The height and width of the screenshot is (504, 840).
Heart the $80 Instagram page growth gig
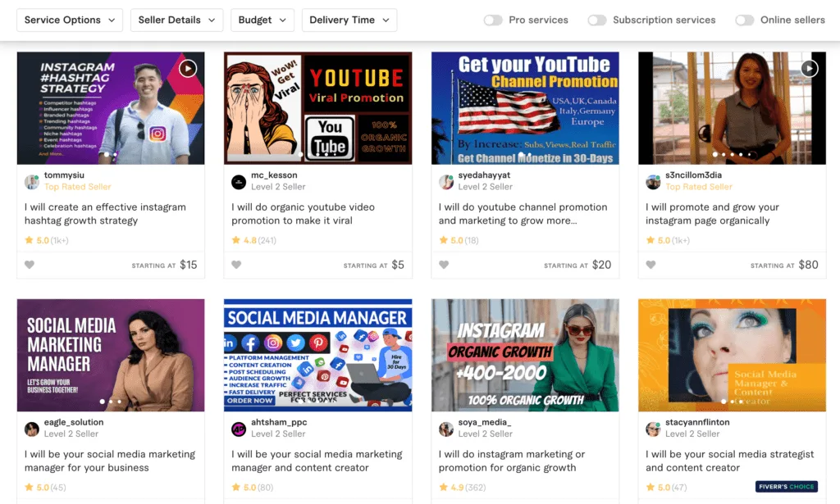(x=651, y=265)
